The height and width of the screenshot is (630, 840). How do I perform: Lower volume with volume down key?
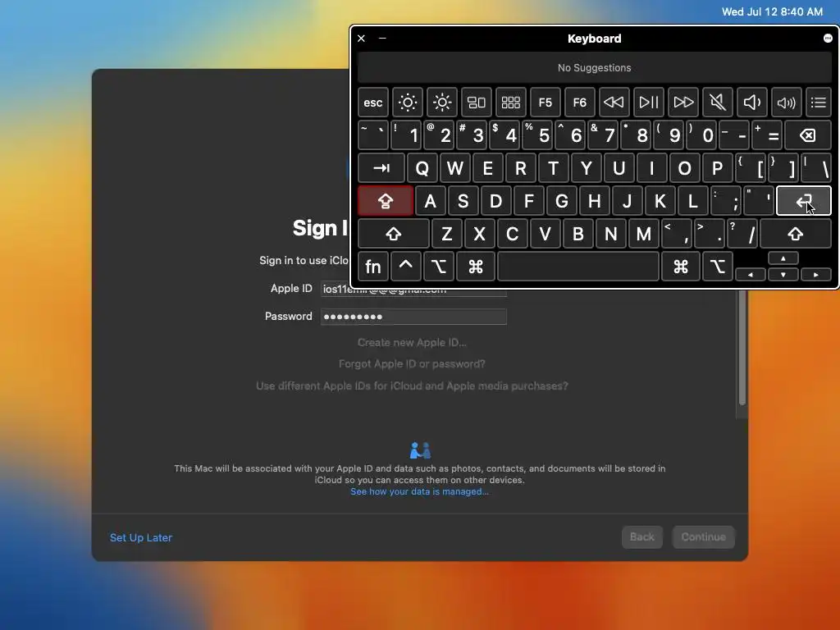[751, 103]
